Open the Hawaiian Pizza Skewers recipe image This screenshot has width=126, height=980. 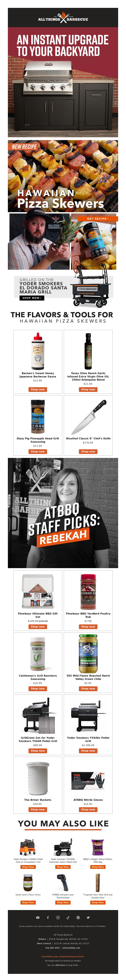[63, 176]
